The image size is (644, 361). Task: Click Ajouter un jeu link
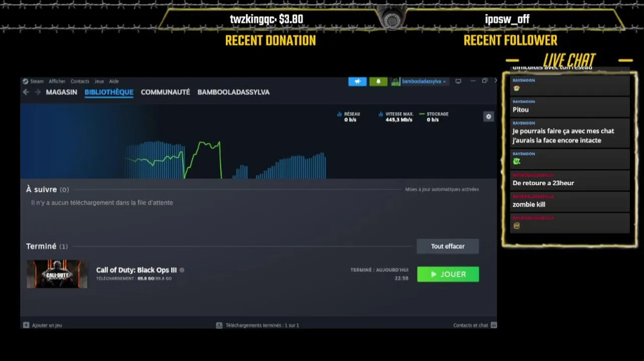47,325
